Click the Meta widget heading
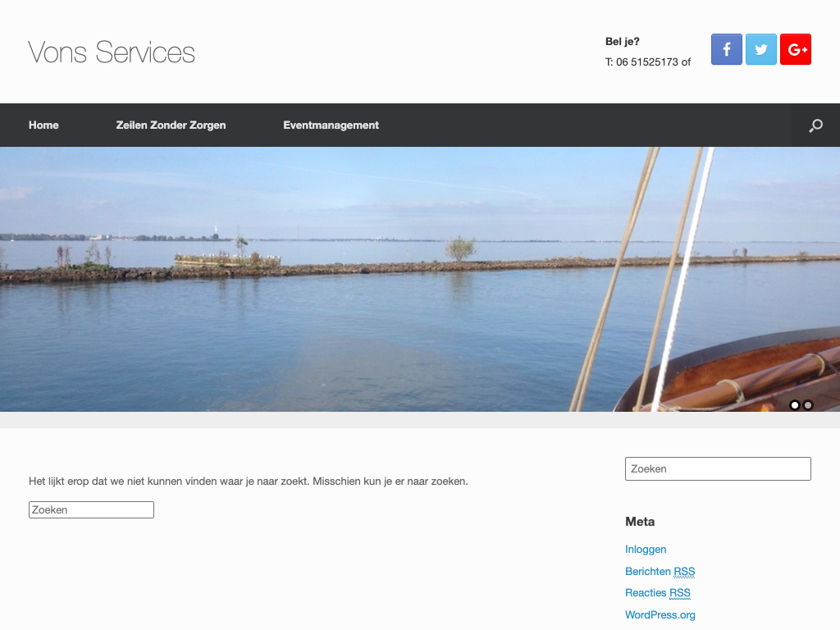 (640, 522)
